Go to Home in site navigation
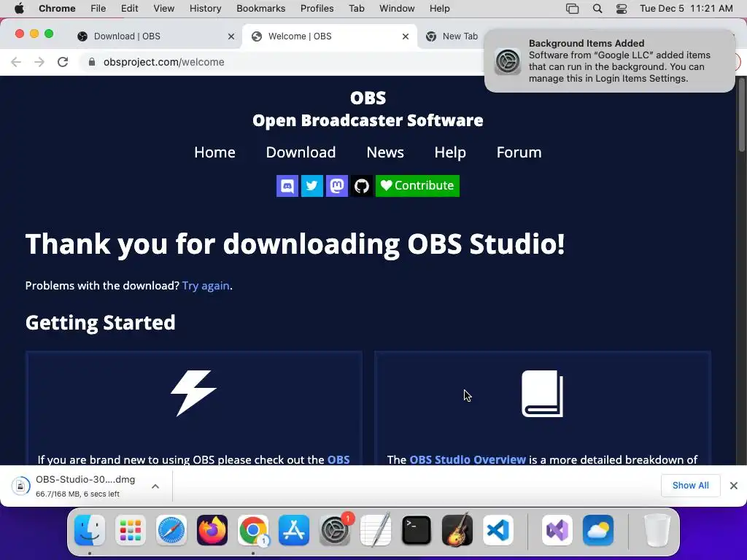Screen dimensions: 747x560 (215, 152)
